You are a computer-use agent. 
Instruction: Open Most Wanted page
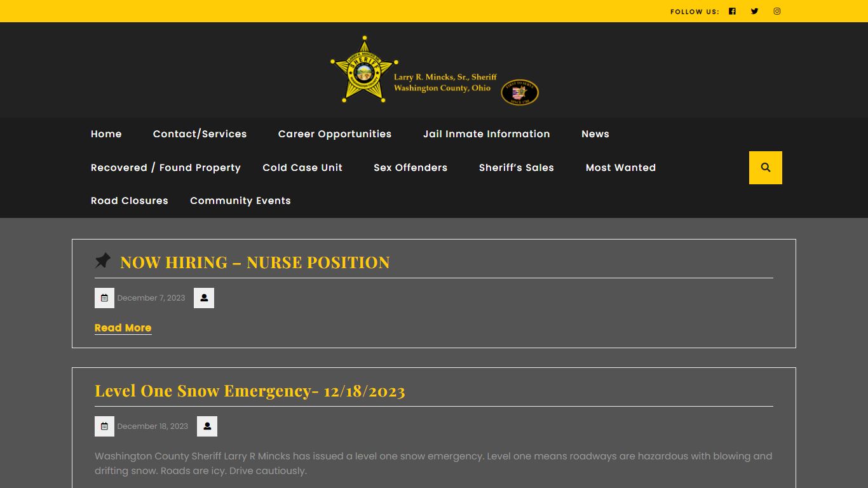coord(621,168)
